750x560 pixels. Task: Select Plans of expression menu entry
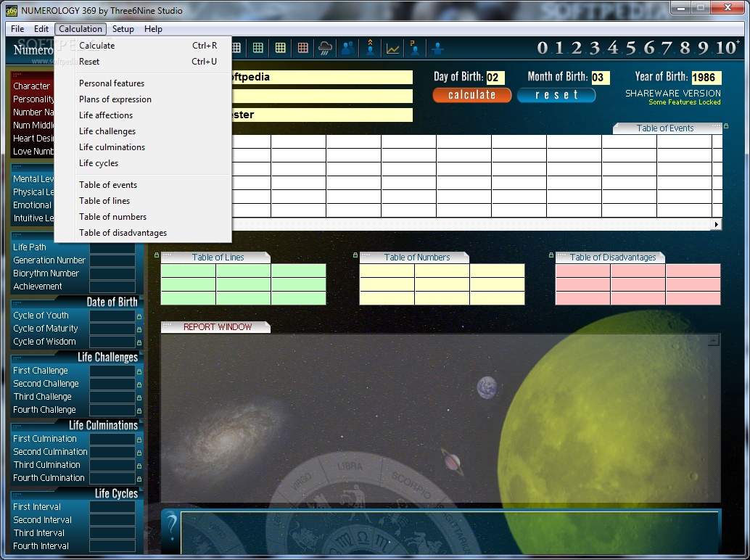click(143, 99)
